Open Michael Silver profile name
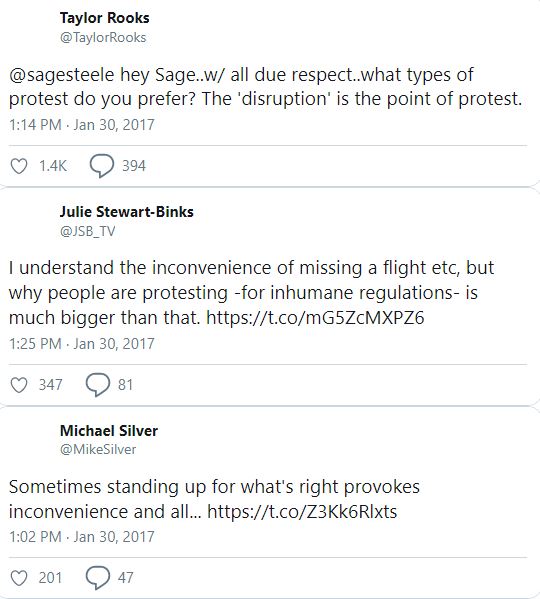The height and width of the screenshot is (599, 540). (109, 431)
